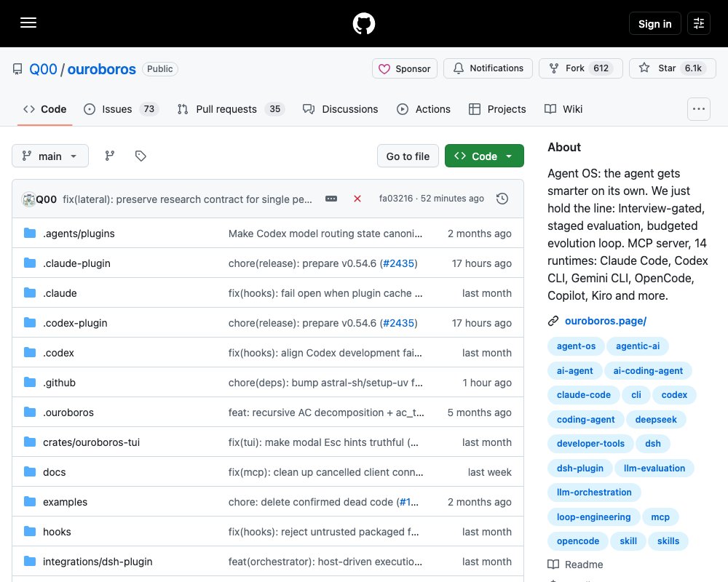Switch to the Code tab
Screen dimensions: 728x582
click(x=45, y=109)
